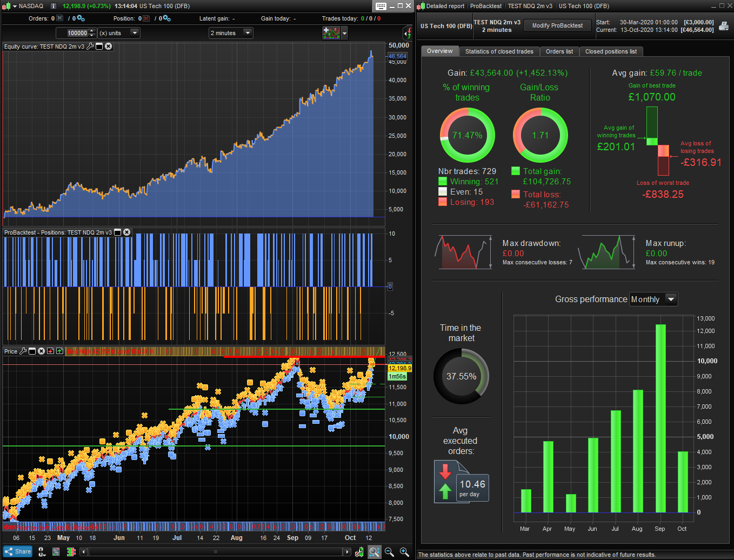Click the indicators and trading systems icon

(331, 33)
